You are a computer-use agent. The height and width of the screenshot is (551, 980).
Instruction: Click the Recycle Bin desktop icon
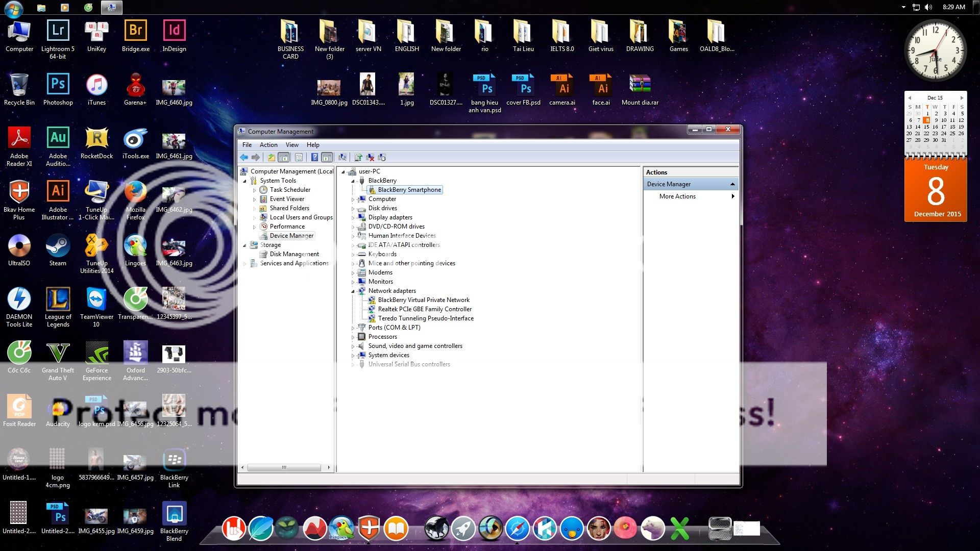pyautogui.click(x=19, y=89)
